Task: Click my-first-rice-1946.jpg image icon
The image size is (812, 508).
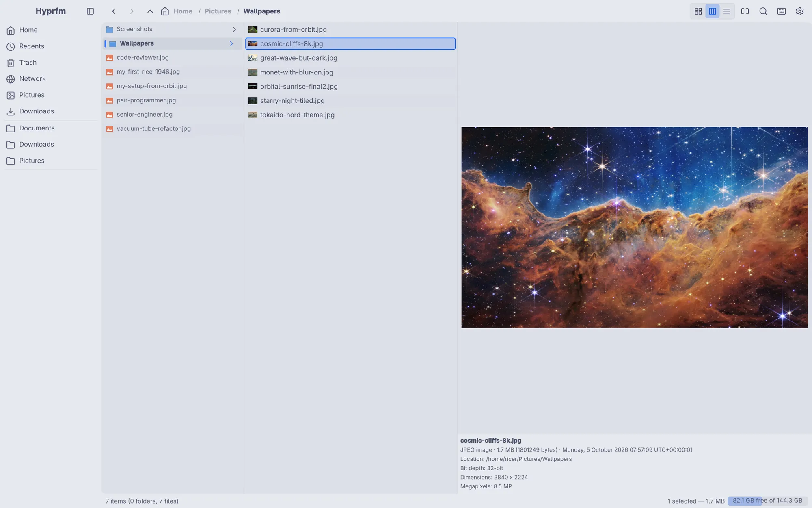Action: [x=110, y=72]
